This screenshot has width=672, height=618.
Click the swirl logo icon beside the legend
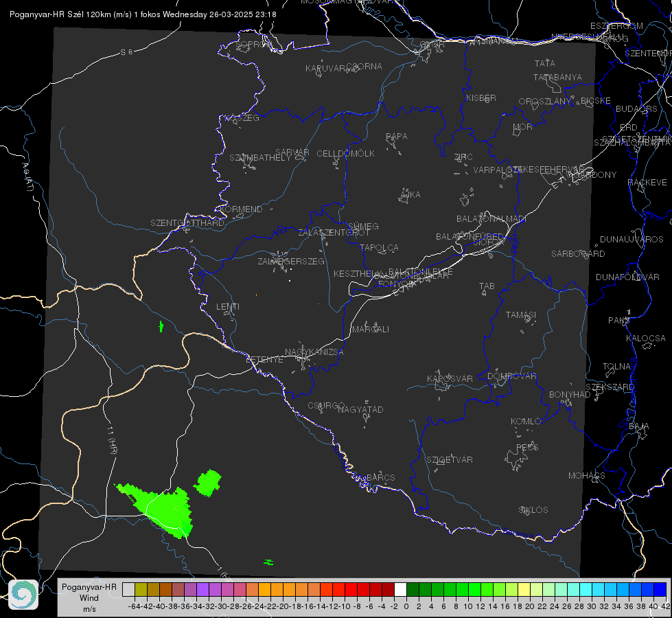(x=23, y=595)
